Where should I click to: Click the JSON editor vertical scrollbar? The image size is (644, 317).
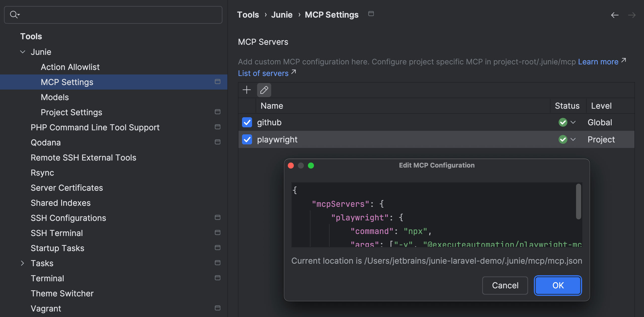pyautogui.click(x=578, y=201)
